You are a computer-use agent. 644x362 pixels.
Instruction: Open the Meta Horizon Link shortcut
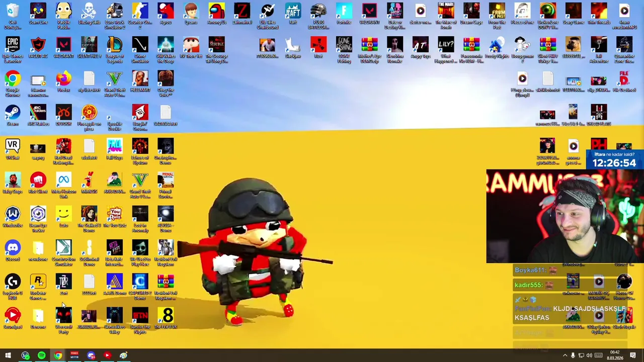(63, 185)
